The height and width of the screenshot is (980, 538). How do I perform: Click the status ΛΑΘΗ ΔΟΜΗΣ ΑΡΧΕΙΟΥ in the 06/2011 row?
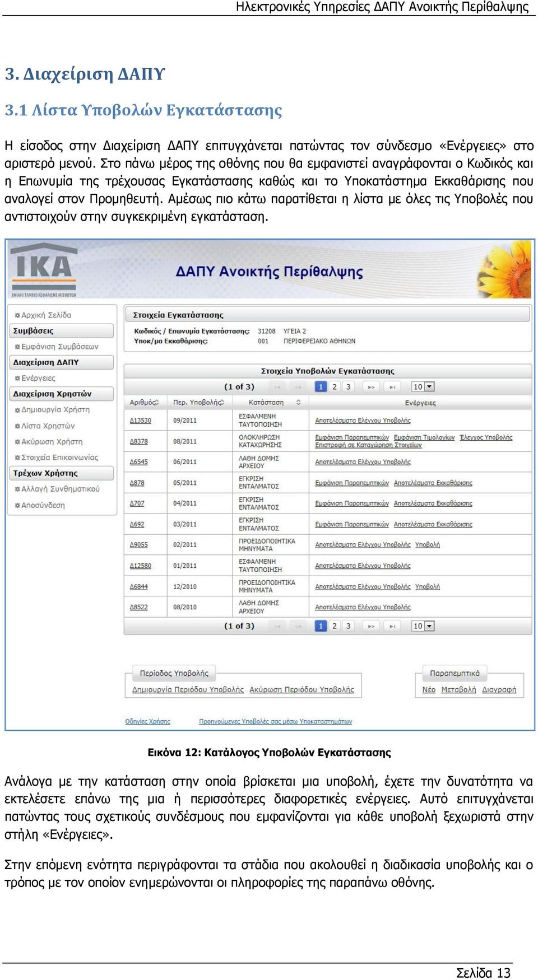pos(259,462)
